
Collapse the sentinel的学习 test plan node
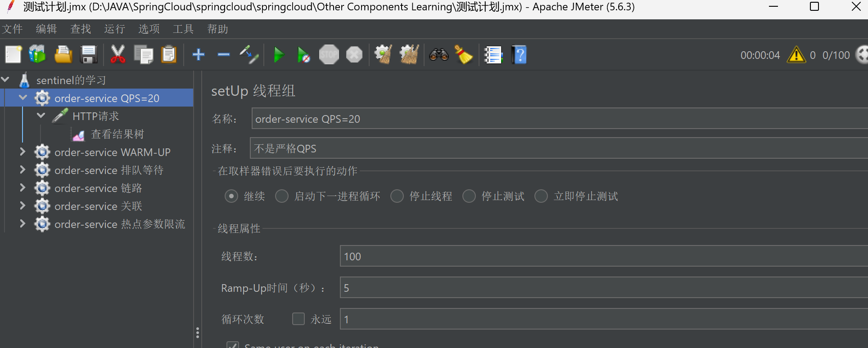pos(5,80)
